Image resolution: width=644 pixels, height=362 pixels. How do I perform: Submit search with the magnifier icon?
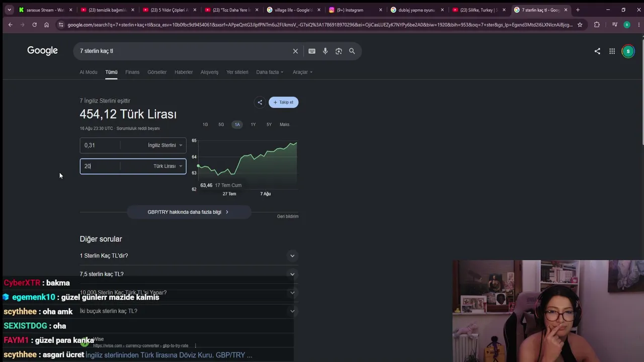pos(352,51)
